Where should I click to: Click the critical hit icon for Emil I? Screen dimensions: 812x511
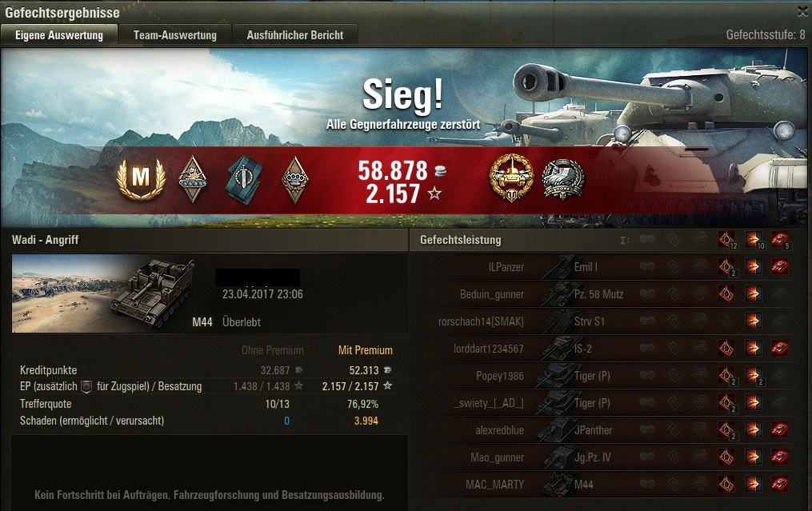point(726,267)
